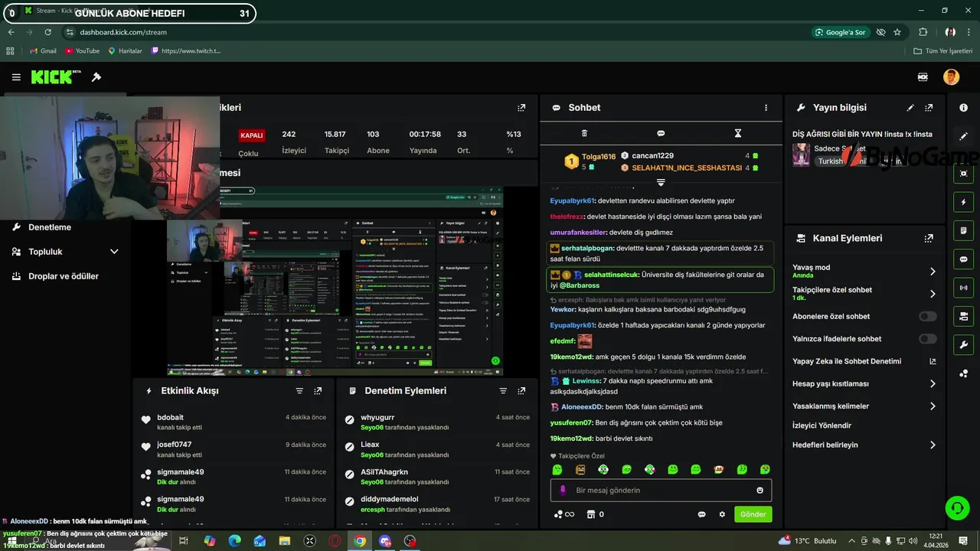Click the shop icon below the message box
Screen dimensions: 980x551
click(590, 514)
